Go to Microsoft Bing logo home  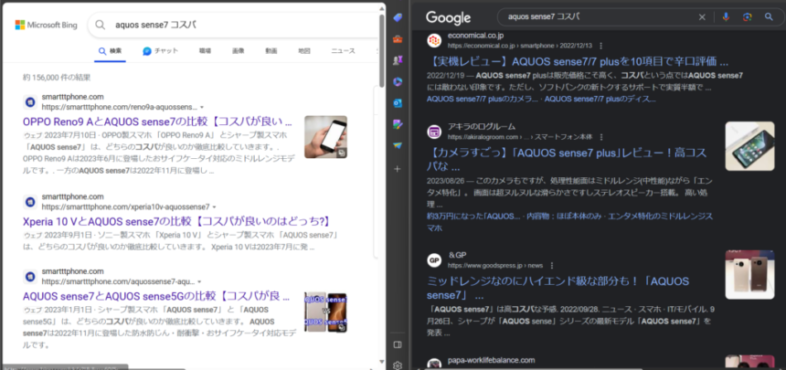[46, 25]
